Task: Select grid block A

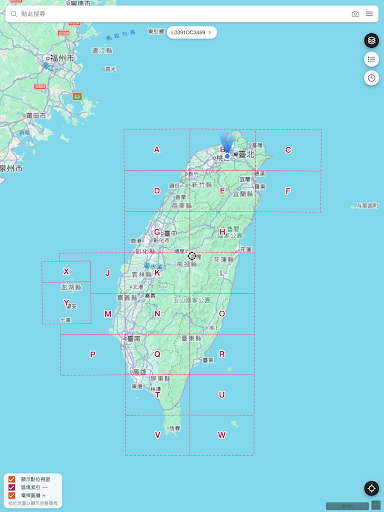Action: tap(157, 150)
